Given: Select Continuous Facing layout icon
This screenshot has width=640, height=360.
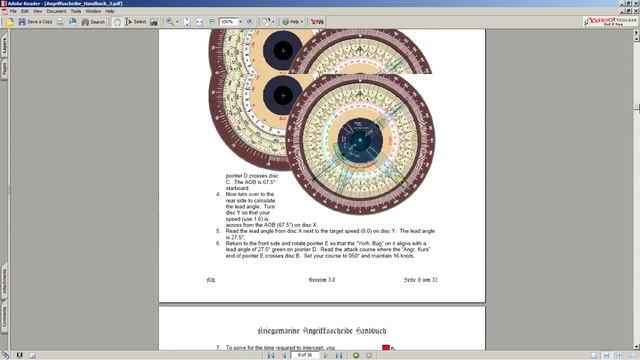Looking at the screenshot, I should coord(619,356).
